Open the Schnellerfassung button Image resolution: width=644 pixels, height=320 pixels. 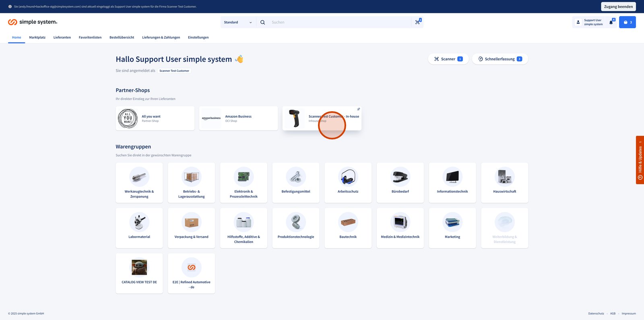coord(500,59)
